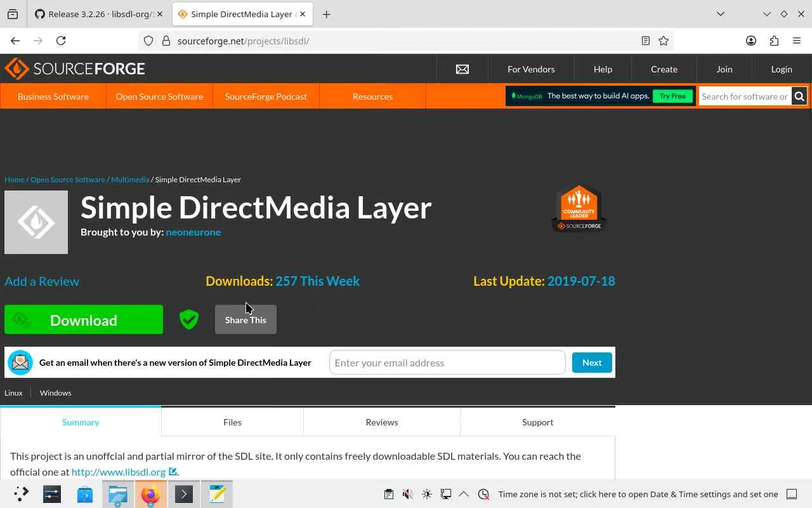Screen dimensions: 812x508
Task: Open the terminal from the taskbar
Action: tap(184, 494)
